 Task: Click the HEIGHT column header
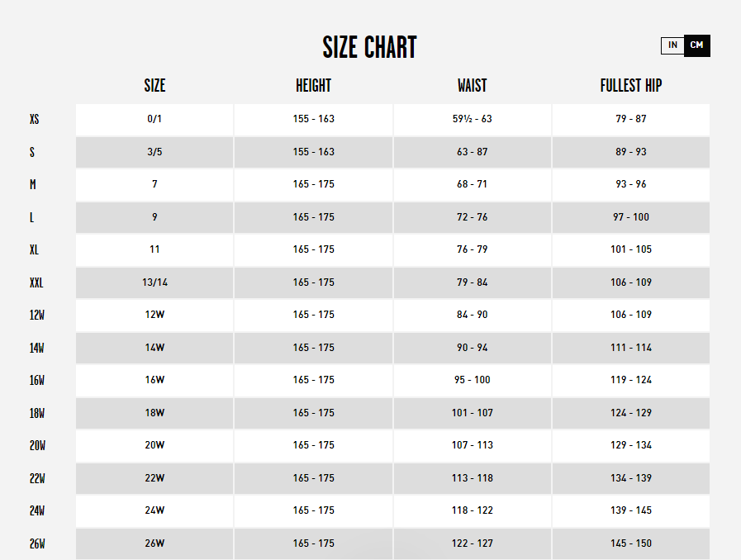click(313, 86)
